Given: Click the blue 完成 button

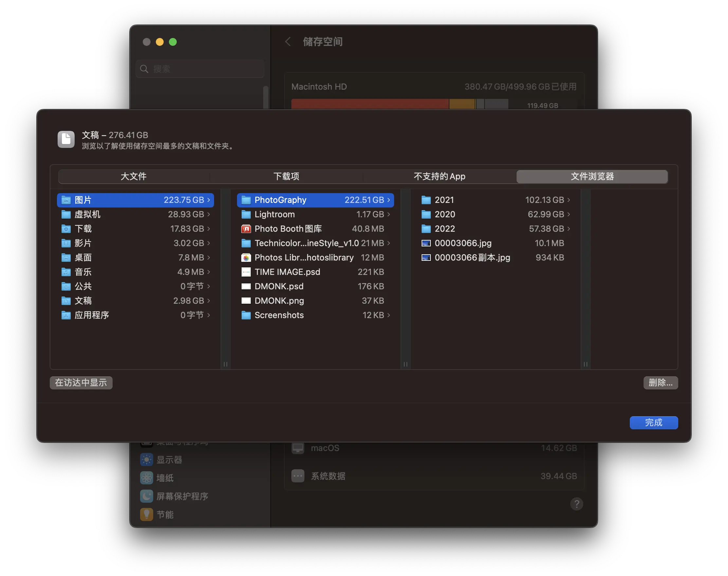Looking at the screenshot, I should 653,423.
